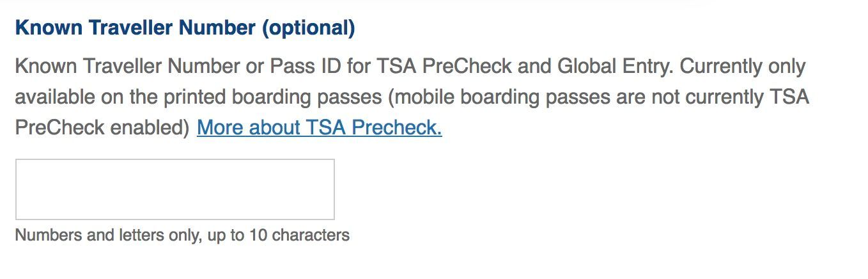
Task: Click 'PreCheck enabled)' before the link
Action: tap(102, 128)
